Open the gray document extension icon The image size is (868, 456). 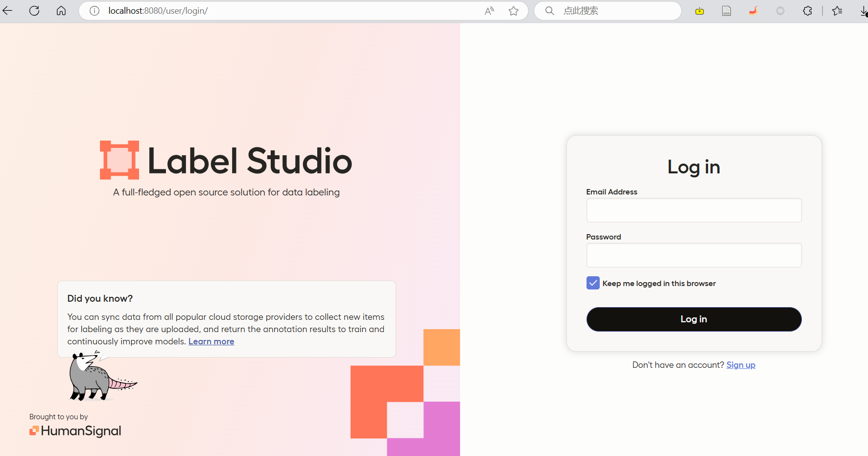pos(727,11)
